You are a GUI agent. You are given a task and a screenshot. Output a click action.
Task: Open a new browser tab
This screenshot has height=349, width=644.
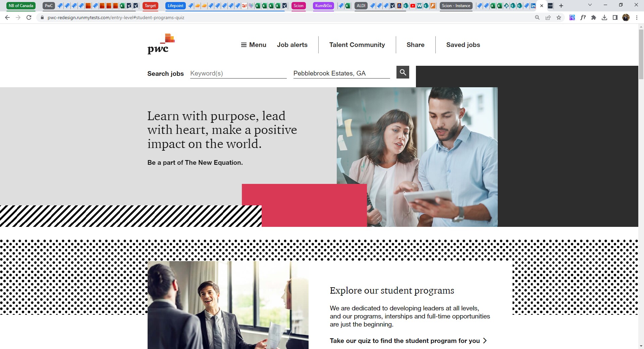coord(561,6)
